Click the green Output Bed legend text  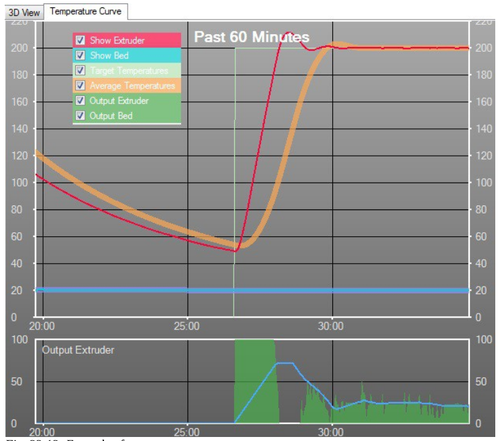(x=111, y=115)
